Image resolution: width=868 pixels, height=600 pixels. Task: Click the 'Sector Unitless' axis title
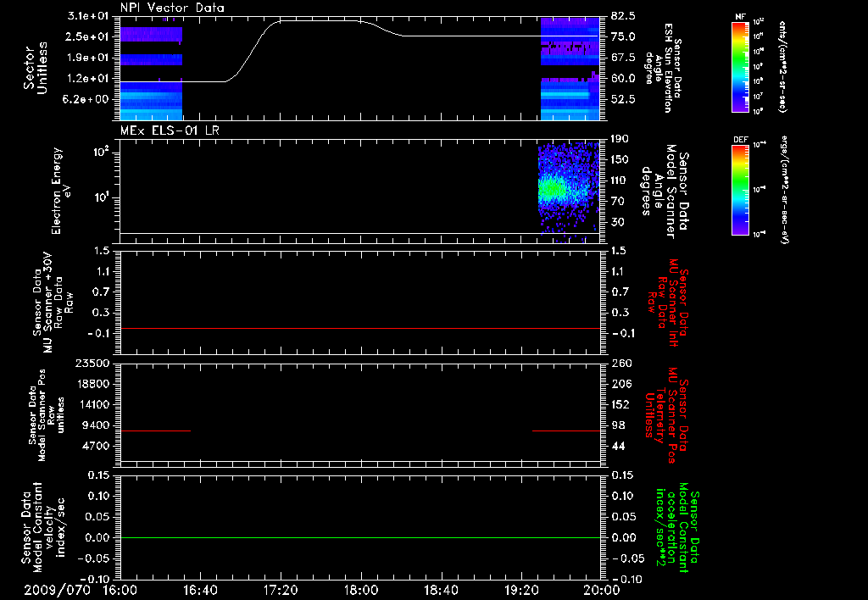(x=36, y=68)
